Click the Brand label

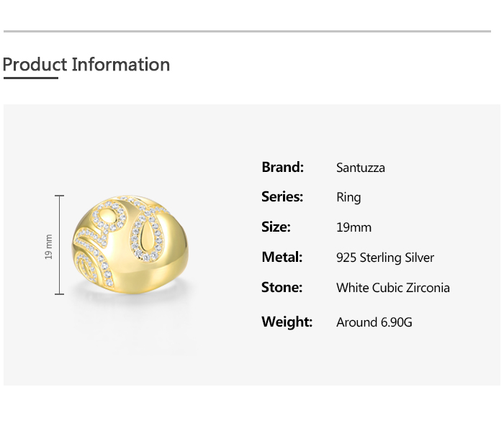pyautogui.click(x=282, y=167)
